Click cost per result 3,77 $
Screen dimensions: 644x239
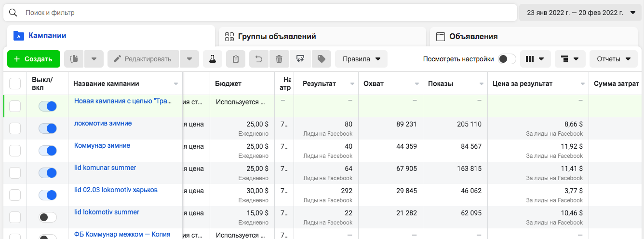[573, 190]
